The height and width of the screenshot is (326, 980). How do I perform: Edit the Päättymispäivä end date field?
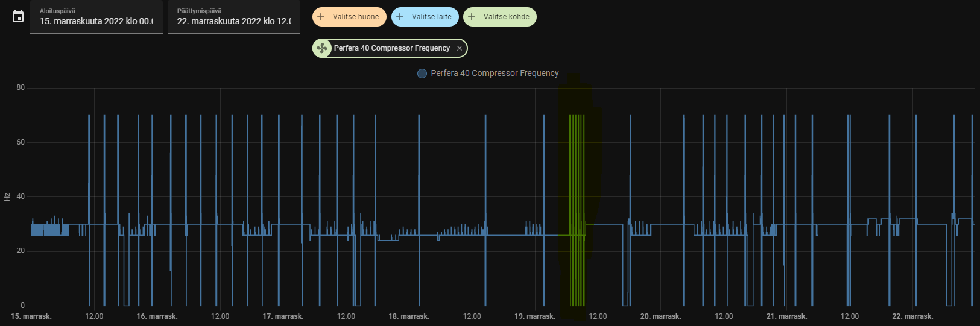(x=234, y=21)
